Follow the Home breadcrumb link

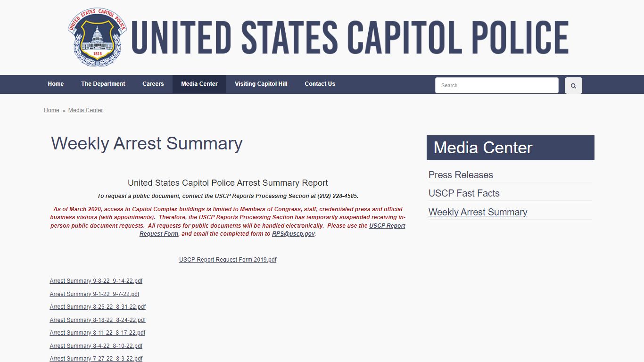(51, 110)
